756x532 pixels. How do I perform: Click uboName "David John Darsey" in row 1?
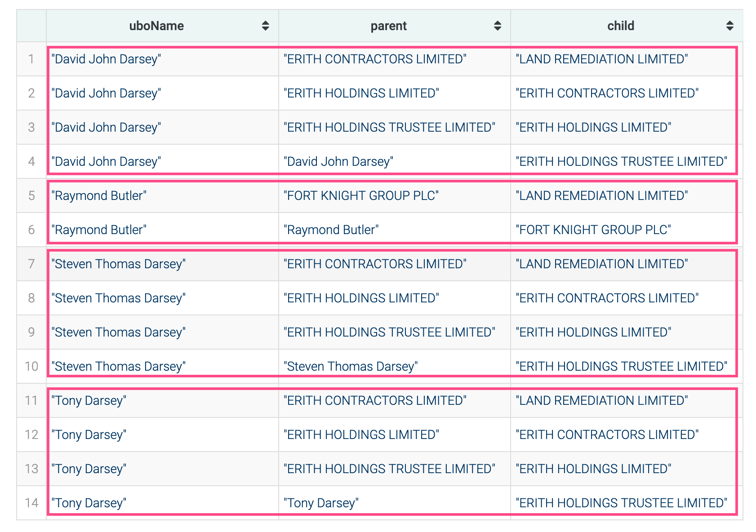pyautogui.click(x=106, y=59)
